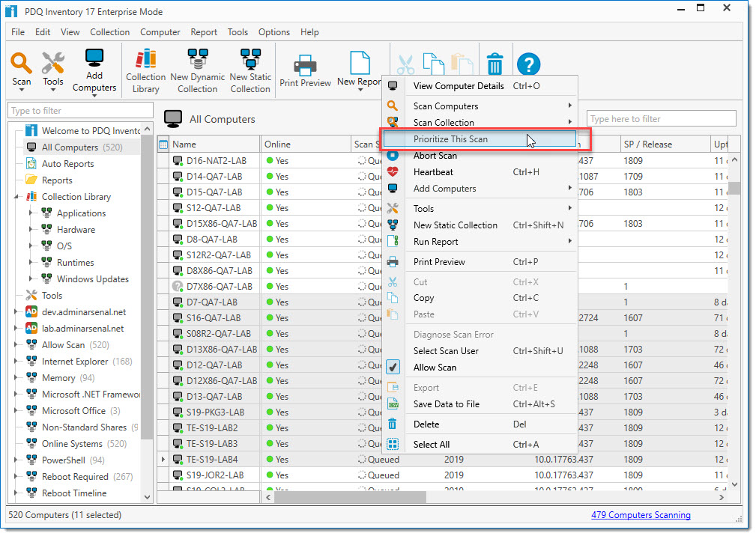
Task: Sort by the Name column header
Action: [x=214, y=144]
